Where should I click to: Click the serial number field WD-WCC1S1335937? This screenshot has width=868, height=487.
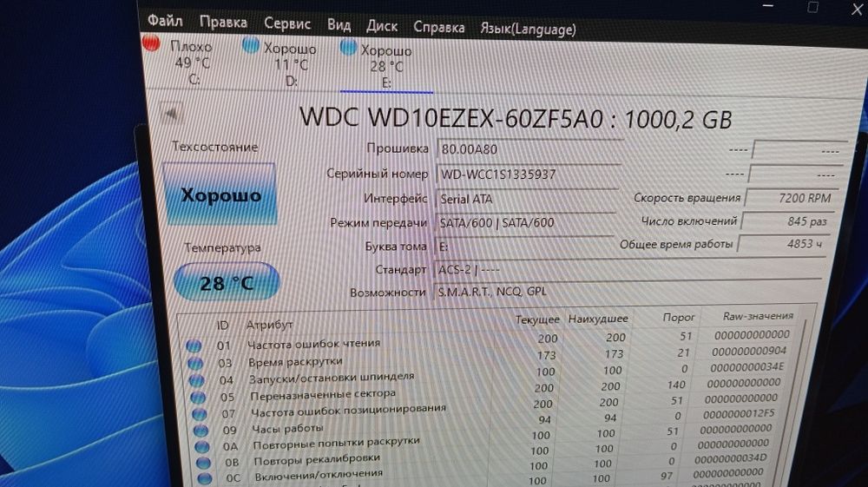[528, 174]
